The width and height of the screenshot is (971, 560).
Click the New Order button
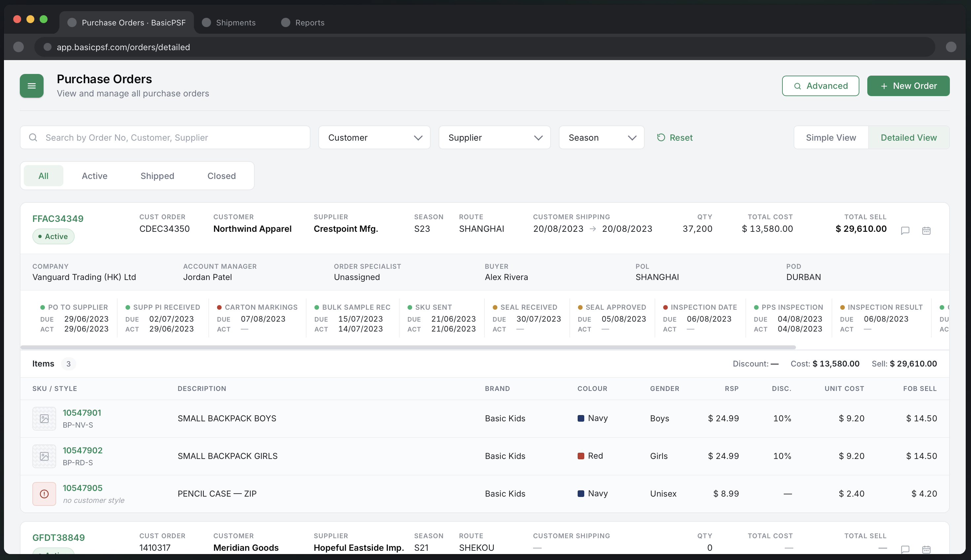[908, 86]
